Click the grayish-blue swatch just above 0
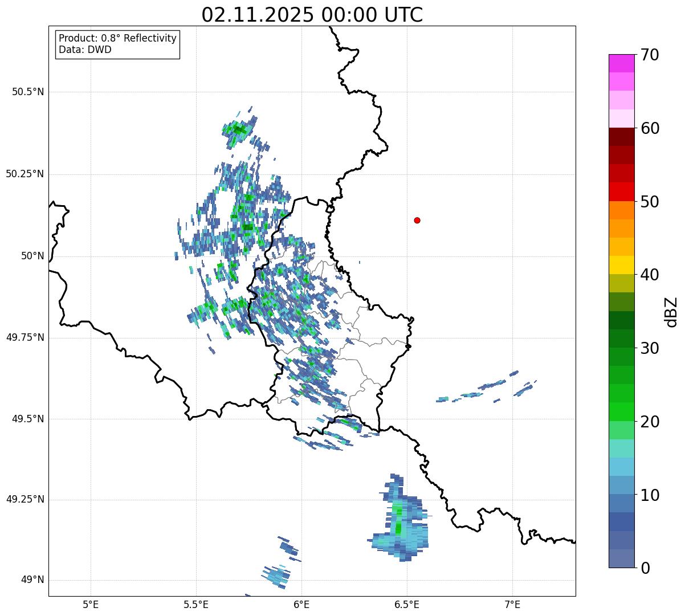The width and height of the screenshot is (685, 616). pos(621,558)
